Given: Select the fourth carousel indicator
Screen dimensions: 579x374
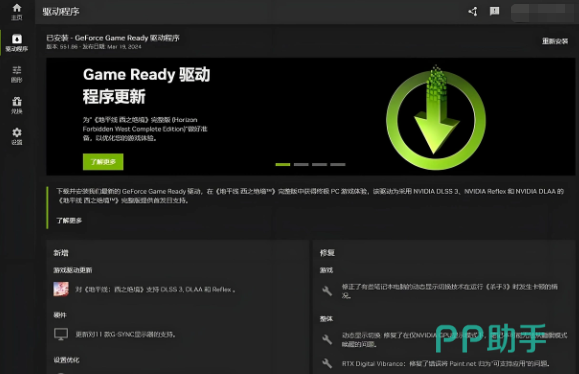Looking at the screenshot, I should pyautogui.click(x=338, y=164).
